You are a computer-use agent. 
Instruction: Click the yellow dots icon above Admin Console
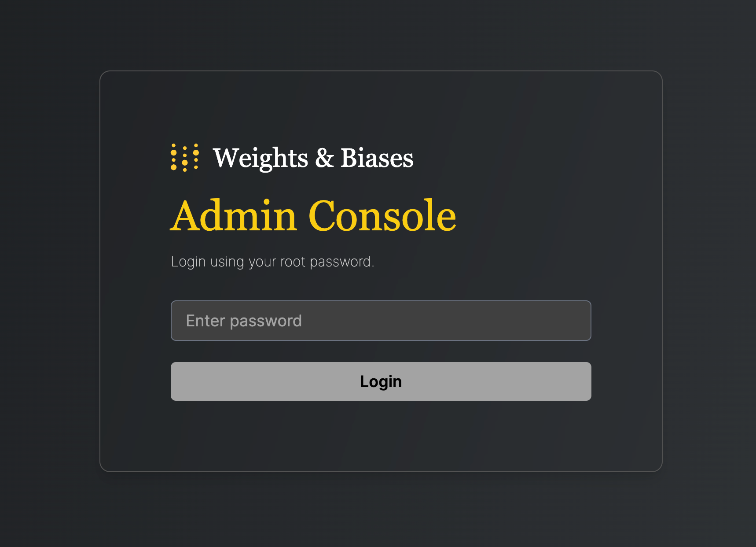click(x=184, y=158)
